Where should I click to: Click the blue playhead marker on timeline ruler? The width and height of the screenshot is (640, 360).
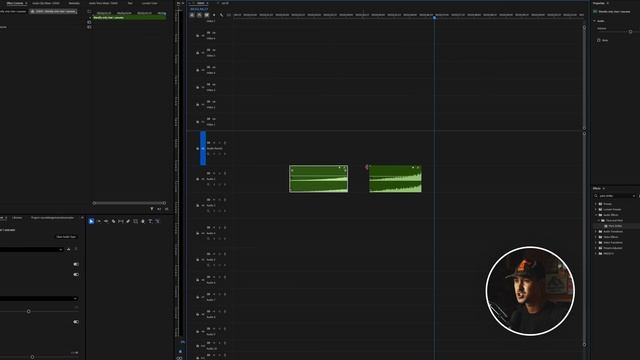point(434,17)
